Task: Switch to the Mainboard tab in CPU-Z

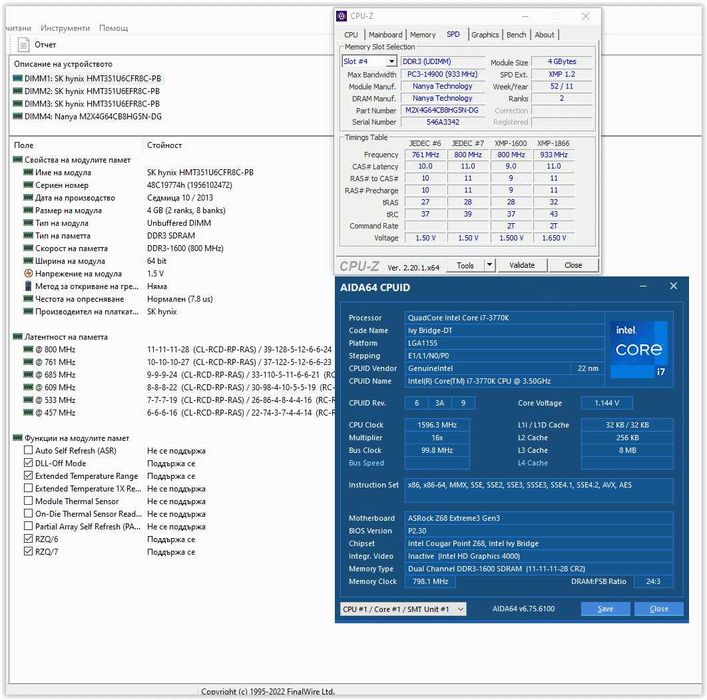Action: 385,35
